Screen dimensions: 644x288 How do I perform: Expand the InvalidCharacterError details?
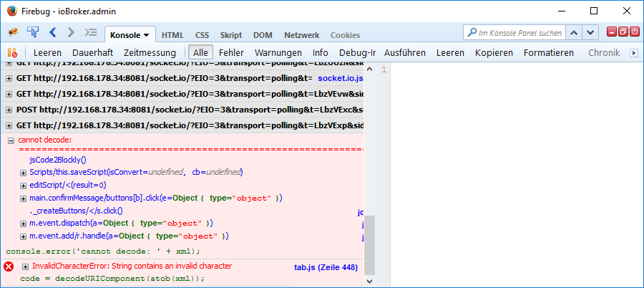[x=26, y=267]
